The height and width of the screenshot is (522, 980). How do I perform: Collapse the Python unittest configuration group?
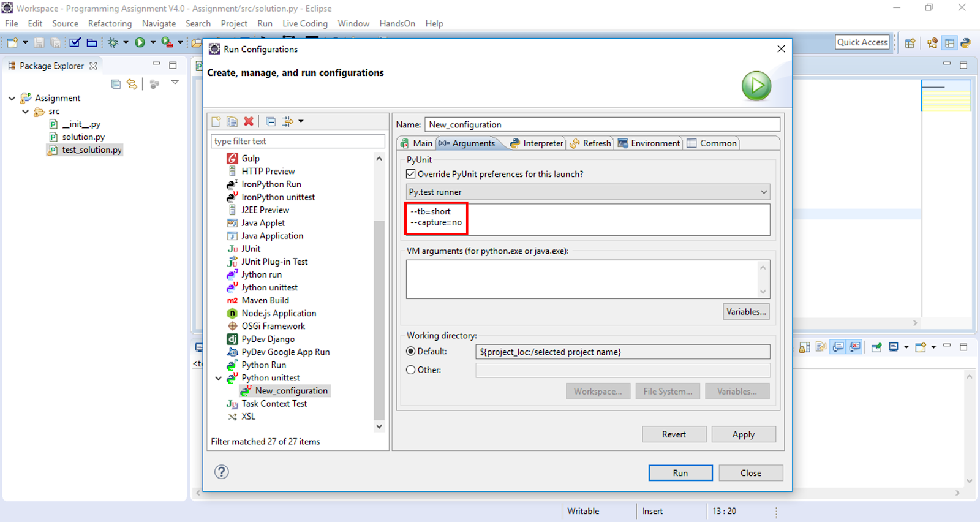tap(219, 378)
